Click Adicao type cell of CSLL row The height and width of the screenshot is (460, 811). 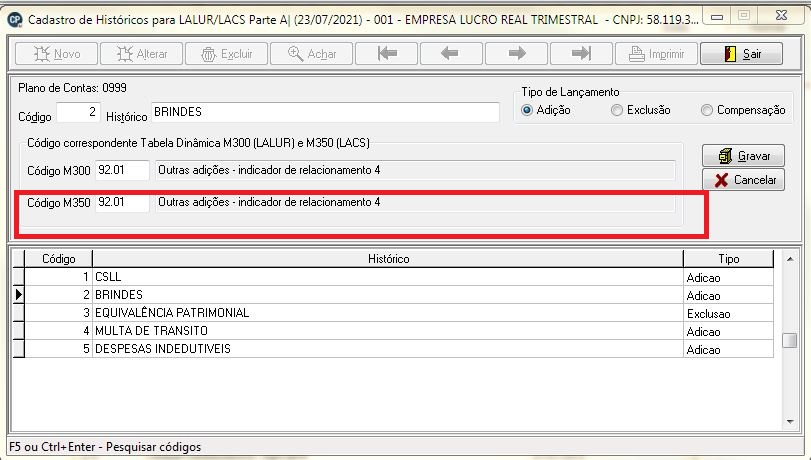(x=728, y=277)
